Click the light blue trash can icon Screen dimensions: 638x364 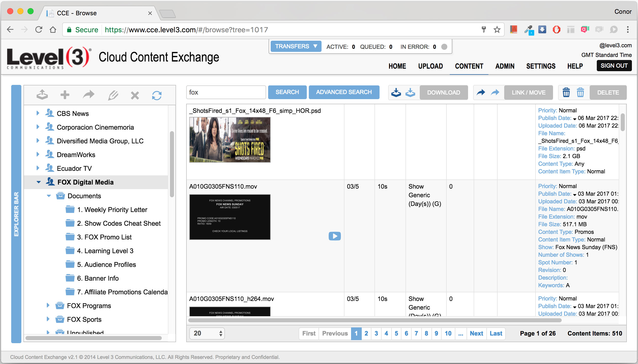point(580,92)
